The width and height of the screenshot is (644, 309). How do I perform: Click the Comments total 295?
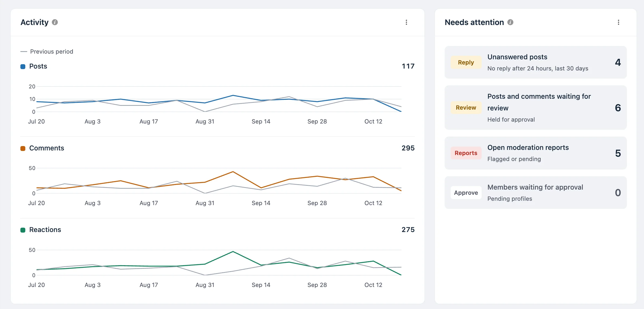pyautogui.click(x=408, y=148)
